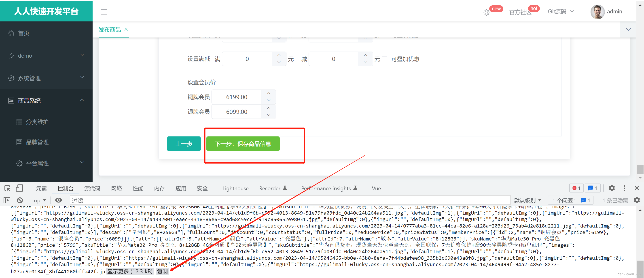
Task: Click the hamburger sidebar collapse icon
Action: 104,12
